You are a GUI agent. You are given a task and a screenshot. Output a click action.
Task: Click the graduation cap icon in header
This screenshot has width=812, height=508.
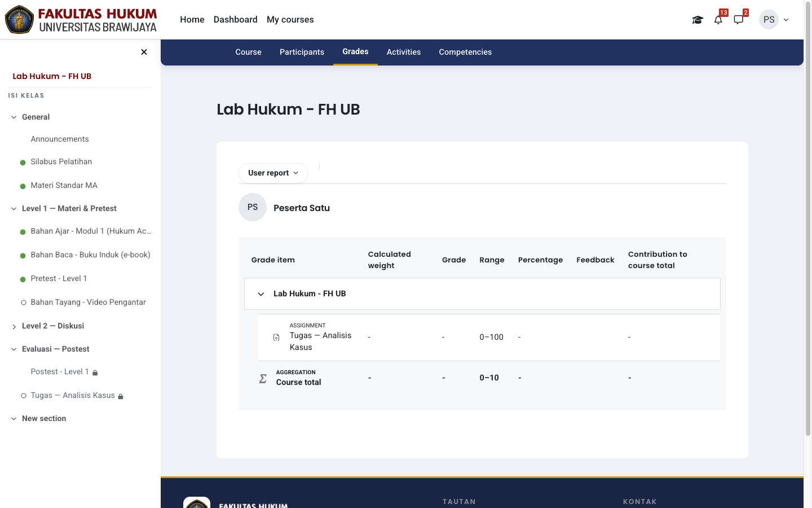coord(698,20)
